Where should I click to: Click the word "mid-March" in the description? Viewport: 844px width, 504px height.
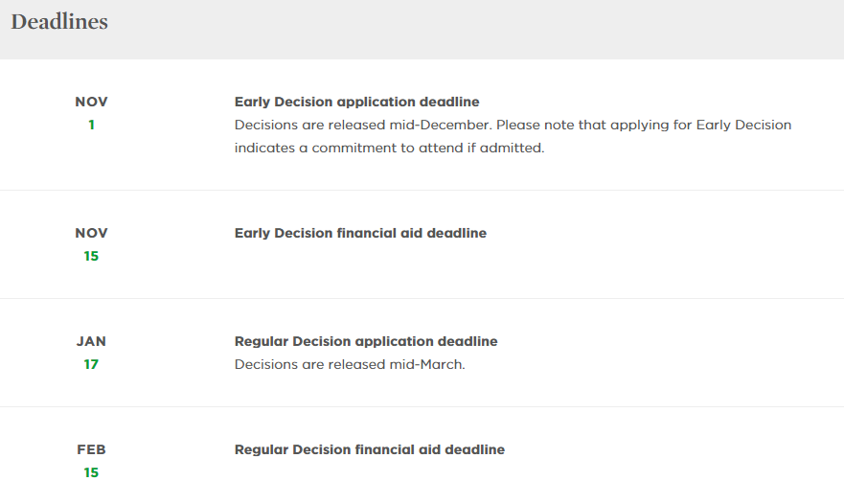point(432,364)
